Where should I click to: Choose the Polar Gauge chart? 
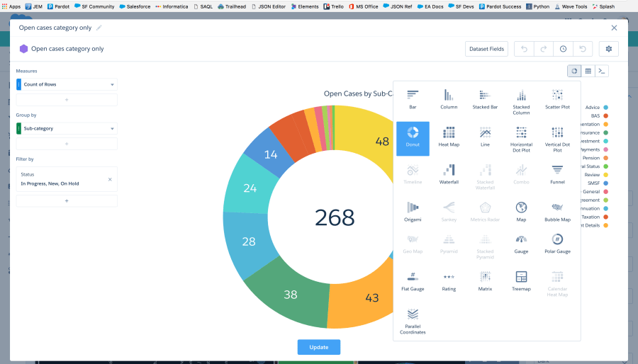tap(557, 243)
